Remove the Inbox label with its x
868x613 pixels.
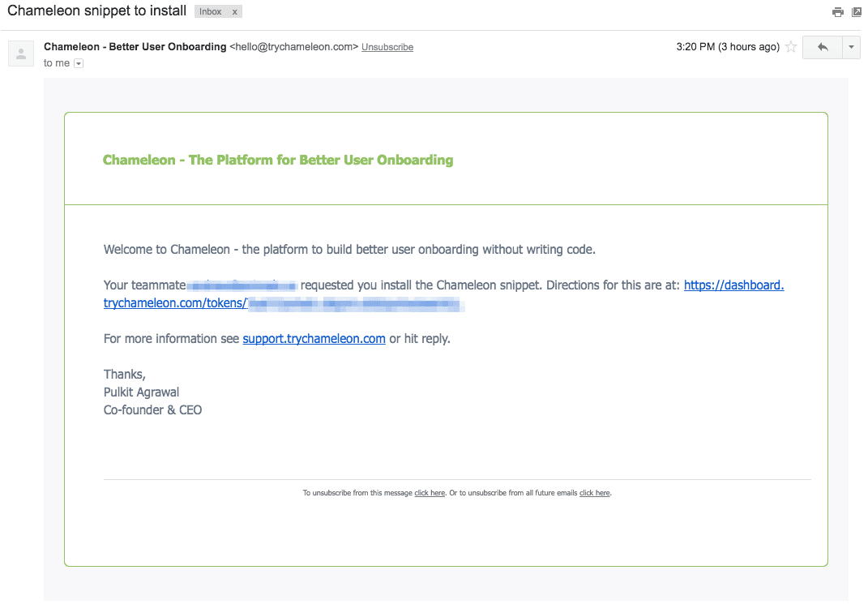pyautogui.click(x=233, y=11)
